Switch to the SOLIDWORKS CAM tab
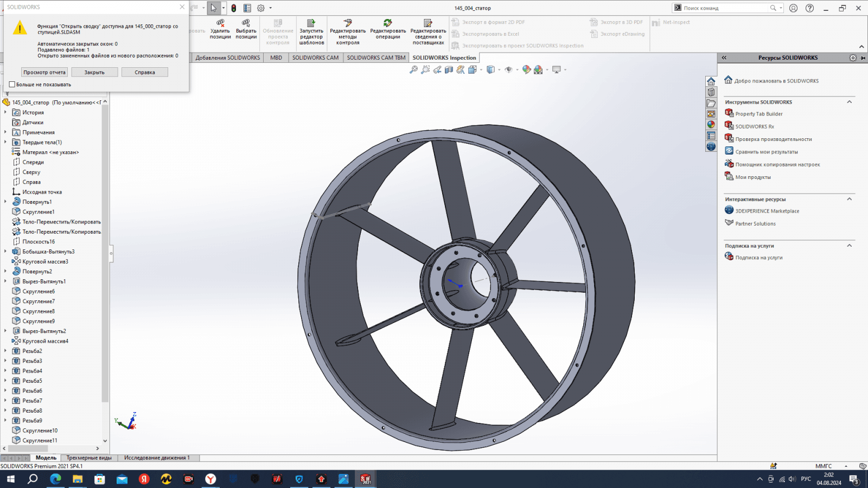Viewport: 868px width, 488px height. click(315, 57)
